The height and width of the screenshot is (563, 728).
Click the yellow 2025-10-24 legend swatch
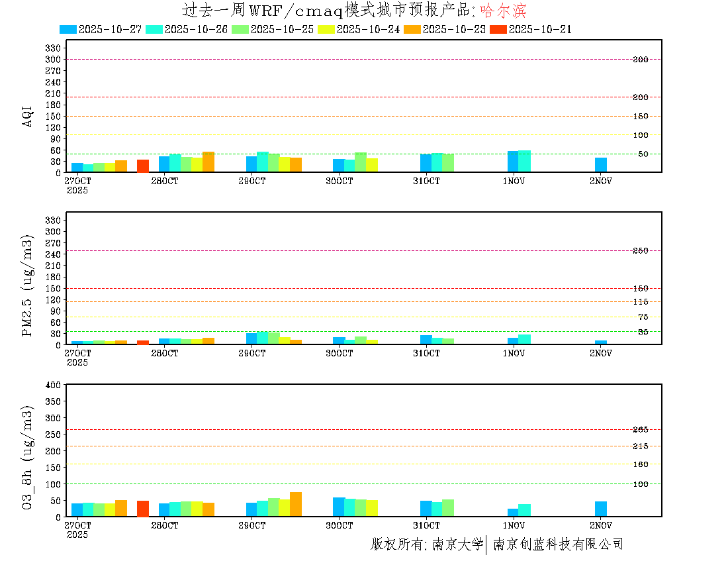326,29
